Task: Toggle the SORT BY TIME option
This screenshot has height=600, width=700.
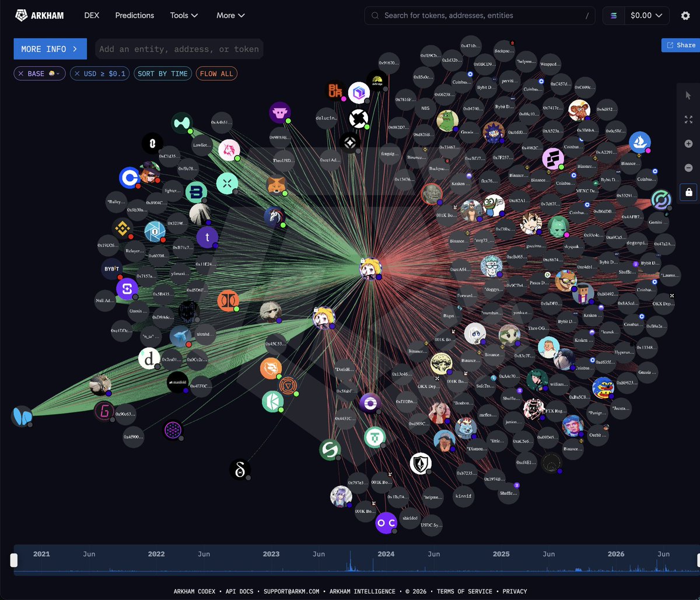Action: (163, 74)
